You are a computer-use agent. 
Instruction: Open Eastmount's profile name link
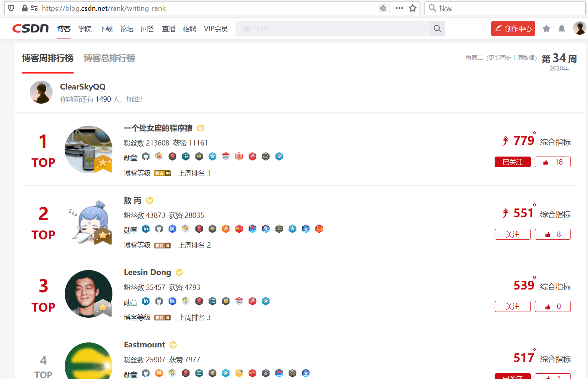(x=144, y=345)
